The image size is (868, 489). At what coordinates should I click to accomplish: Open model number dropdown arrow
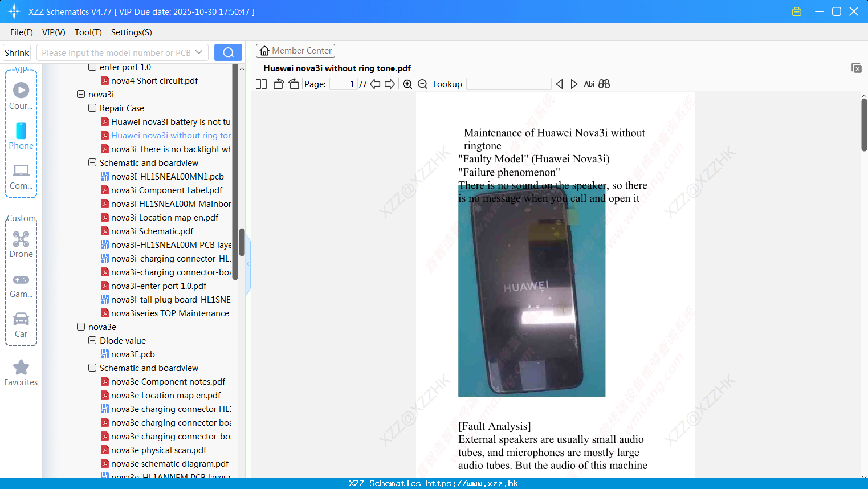[x=199, y=52]
